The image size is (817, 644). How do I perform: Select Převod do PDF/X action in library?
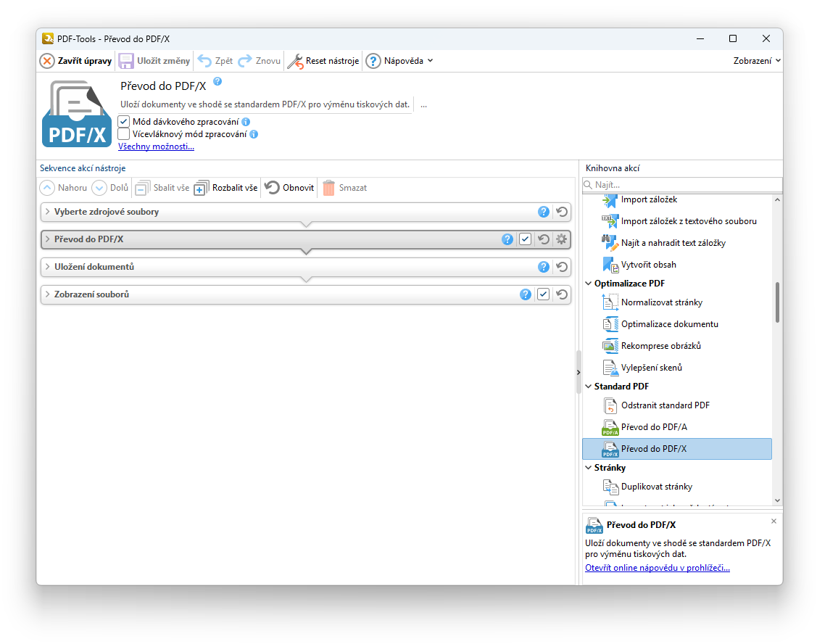click(x=677, y=449)
